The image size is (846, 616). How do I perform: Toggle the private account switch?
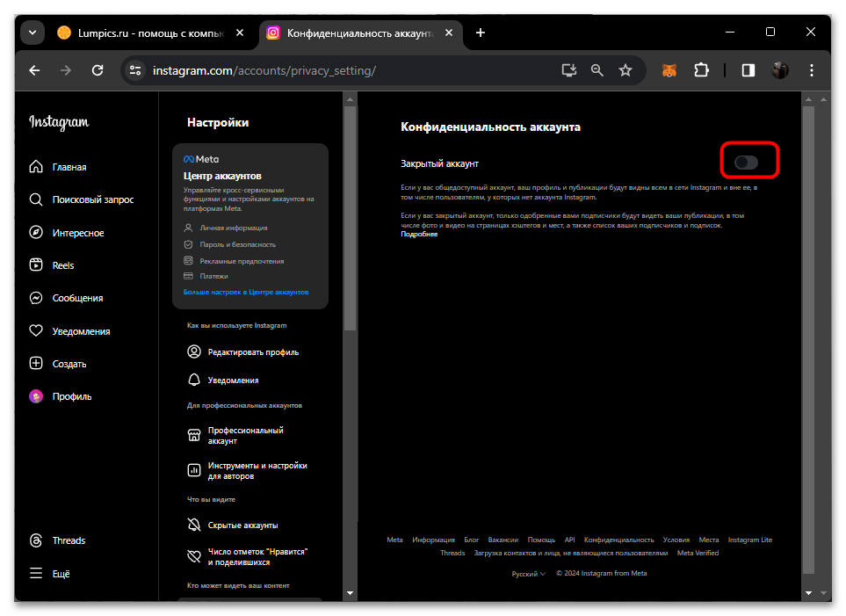tap(747, 162)
